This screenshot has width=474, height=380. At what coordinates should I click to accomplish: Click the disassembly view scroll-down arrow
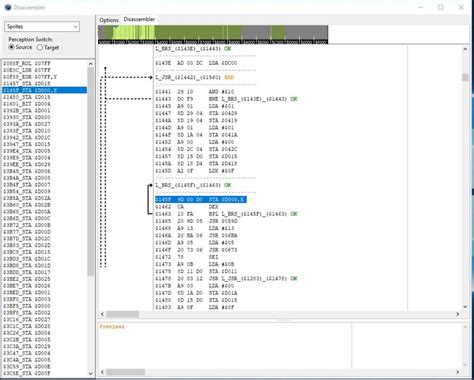coord(465,307)
